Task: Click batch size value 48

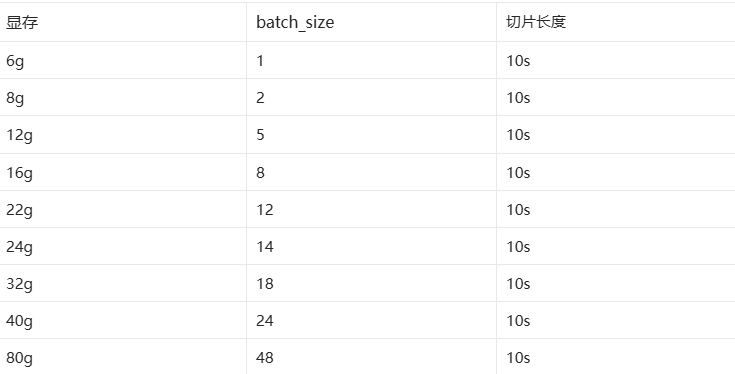Action: [x=265, y=358]
